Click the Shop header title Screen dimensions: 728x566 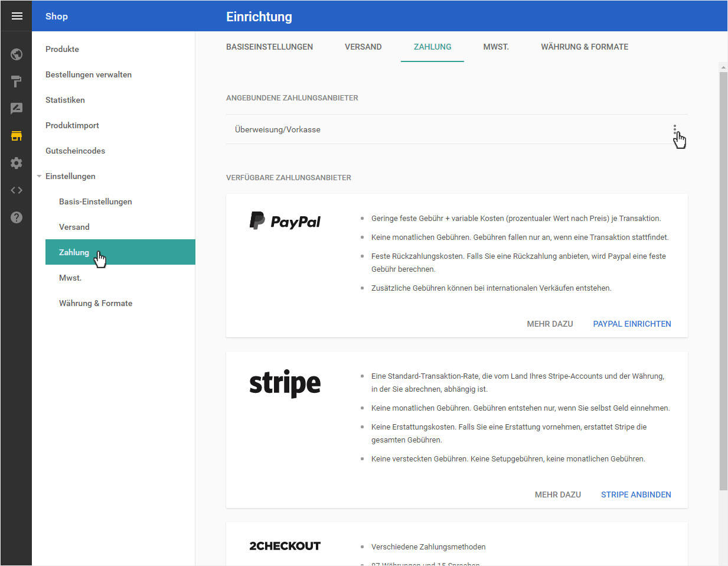pyautogui.click(x=57, y=16)
